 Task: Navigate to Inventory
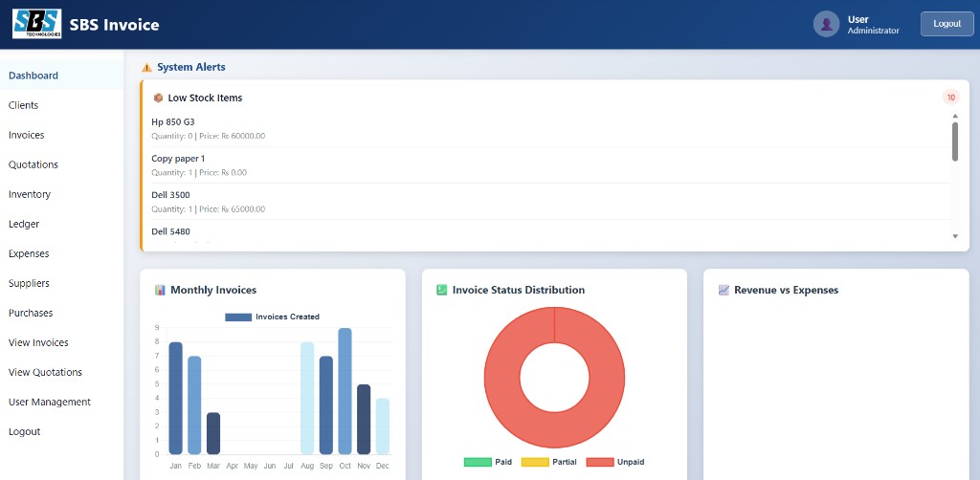[62, 194]
